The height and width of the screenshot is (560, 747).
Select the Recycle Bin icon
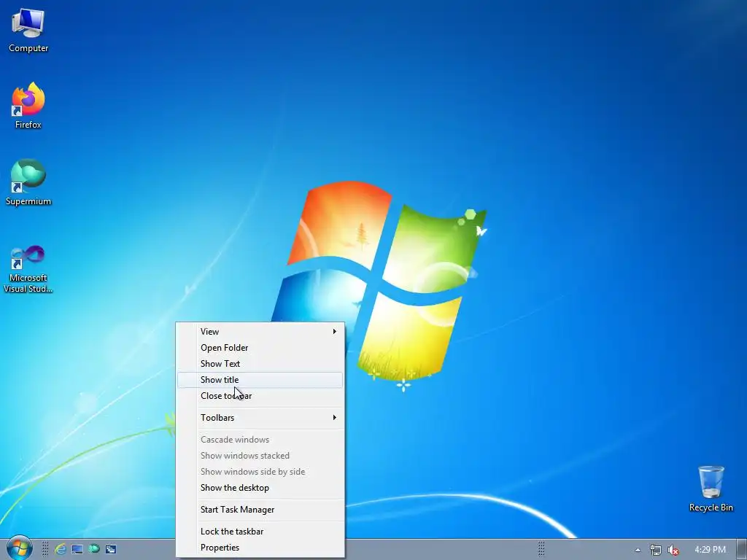711,489
